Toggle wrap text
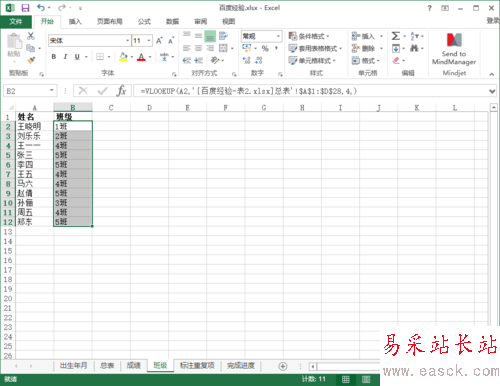Screen dimensions: 500x386 point(223,36)
